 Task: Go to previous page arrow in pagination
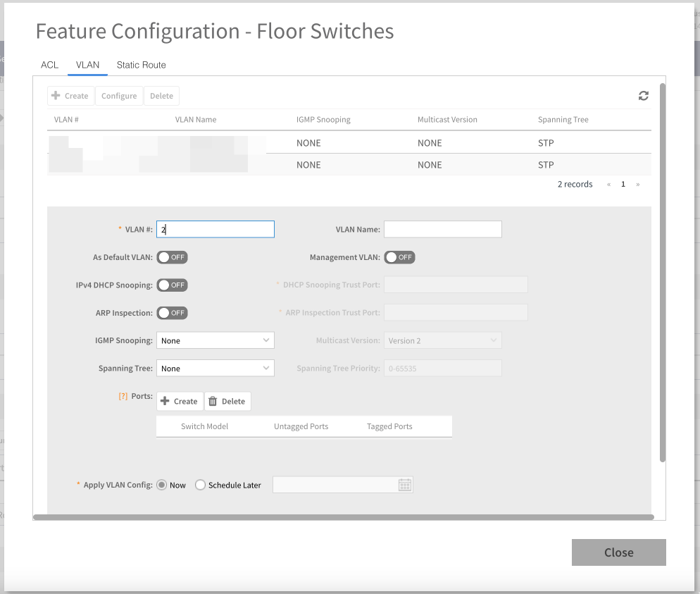tap(608, 185)
